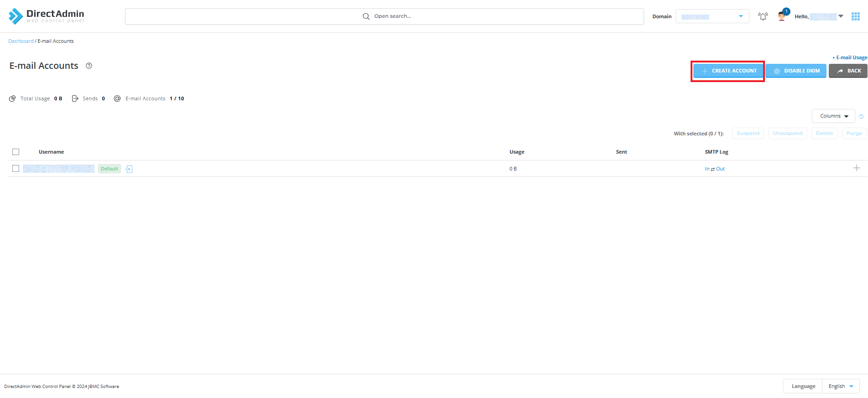Screen dimensions: 868x398
Task: Expand the account row plus icon
Action: coord(857,168)
